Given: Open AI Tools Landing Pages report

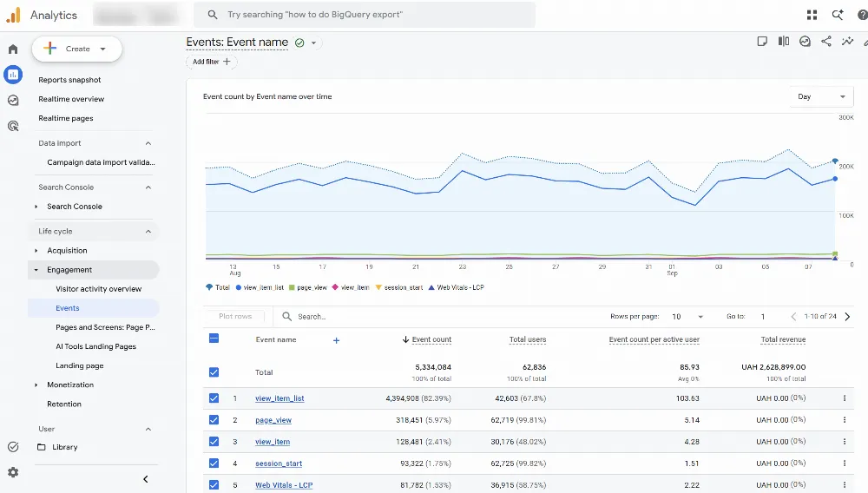Looking at the screenshot, I should tap(95, 346).
